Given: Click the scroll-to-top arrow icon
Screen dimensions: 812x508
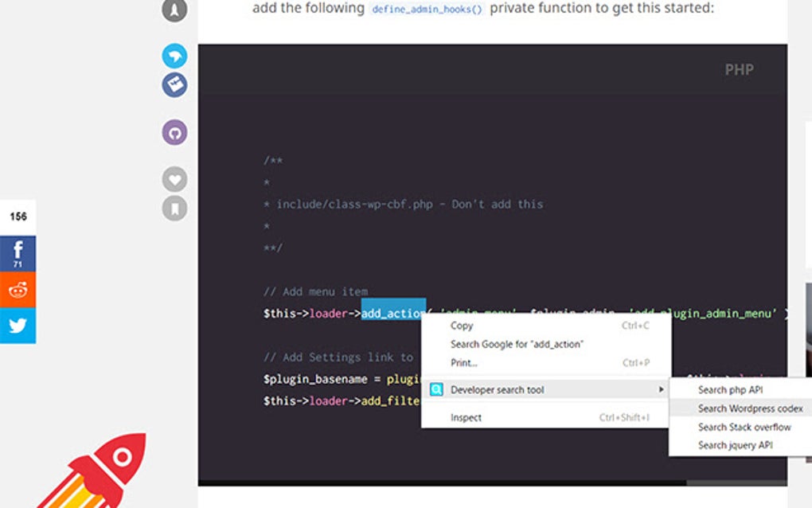Looking at the screenshot, I should tap(174, 10).
